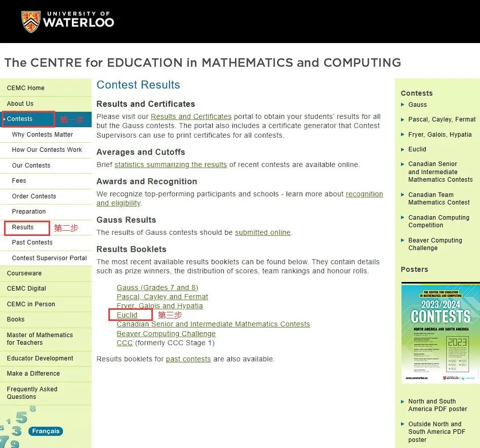480x448 pixels.
Task: Click the Averages and Cutoffs heading
Action: (141, 152)
